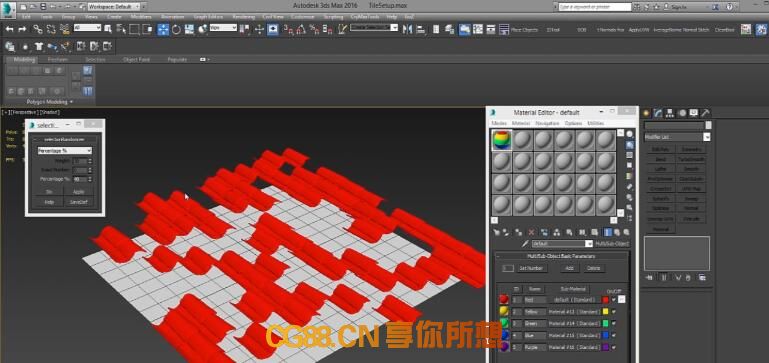The height and width of the screenshot is (363, 769).
Task: Switch to the Freeform ribbon tab
Action: pos(58,59)
